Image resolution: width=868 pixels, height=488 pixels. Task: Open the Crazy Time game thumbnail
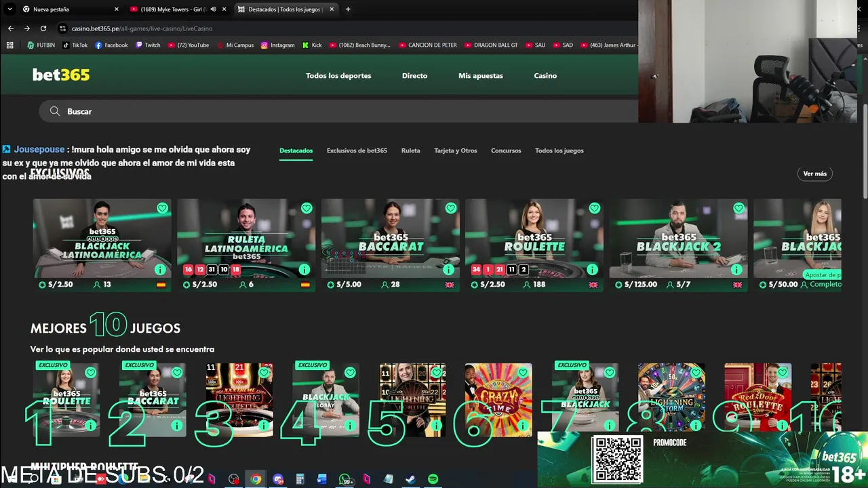coord(498,400)
